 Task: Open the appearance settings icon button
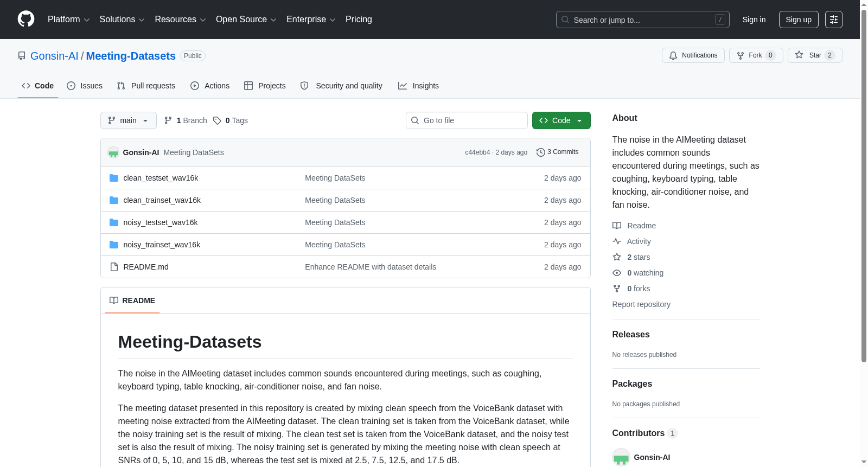pyautogui.click(x=834, y=20)
